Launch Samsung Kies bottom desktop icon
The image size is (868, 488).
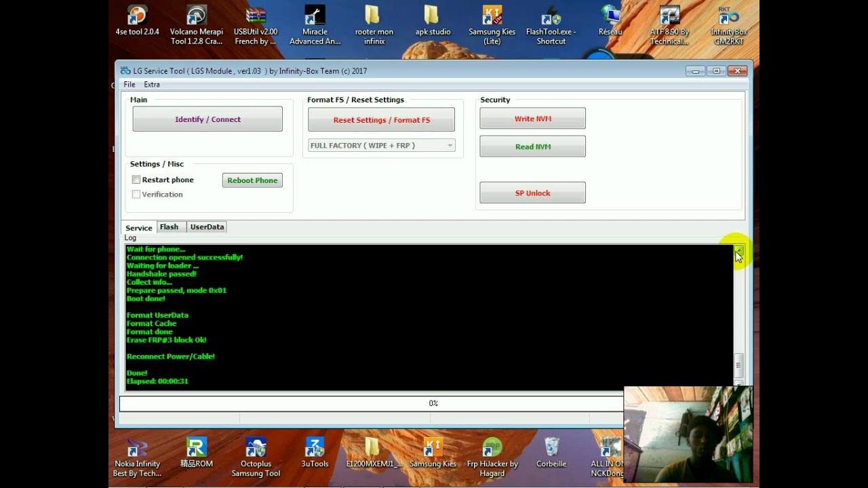(433, 453)
